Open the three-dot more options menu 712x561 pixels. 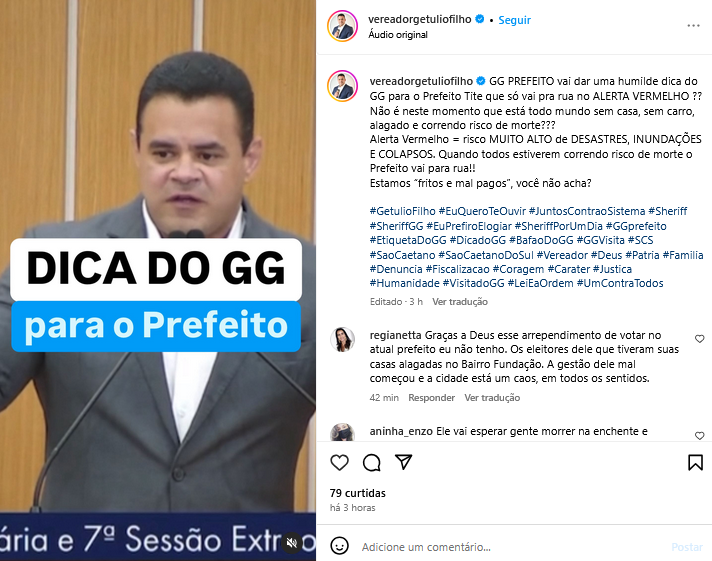click(x=693, y=25)
